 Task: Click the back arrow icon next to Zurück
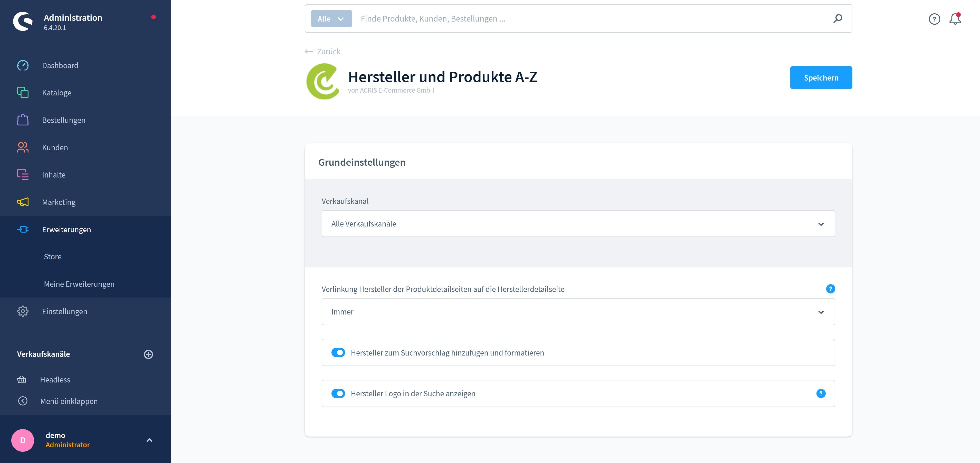click(309, 52)
